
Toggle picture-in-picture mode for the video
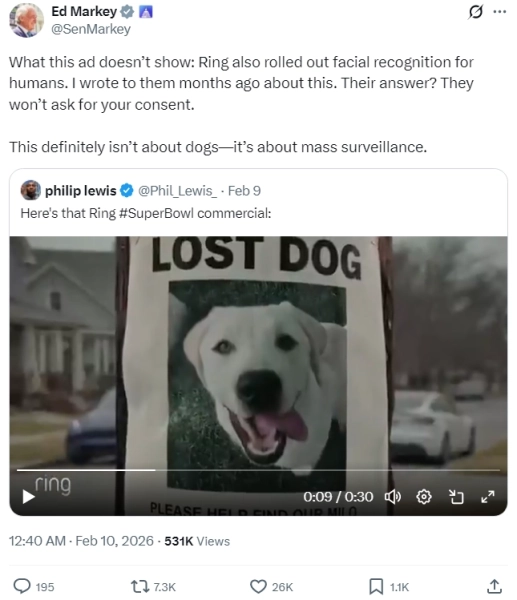click(455, 497)
